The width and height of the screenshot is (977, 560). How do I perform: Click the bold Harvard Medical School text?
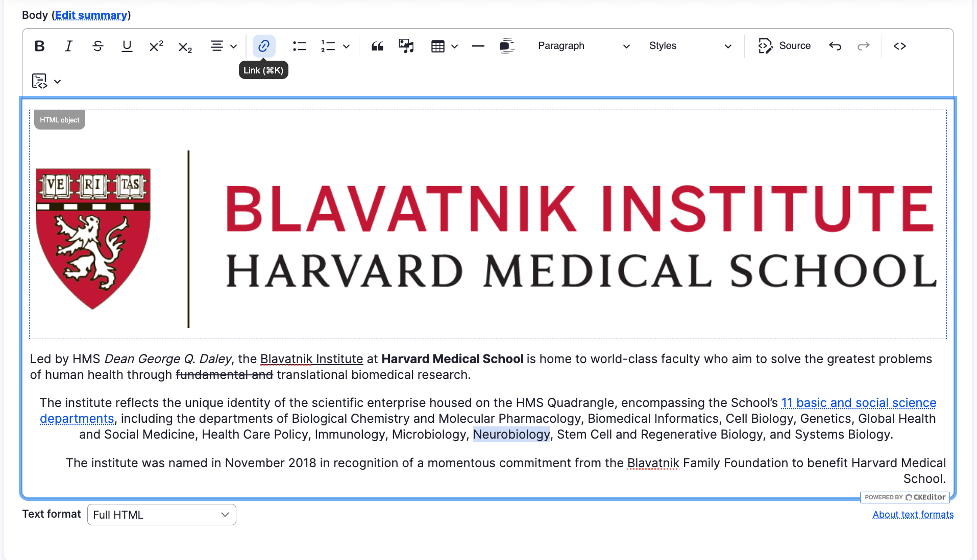point(452,359)
